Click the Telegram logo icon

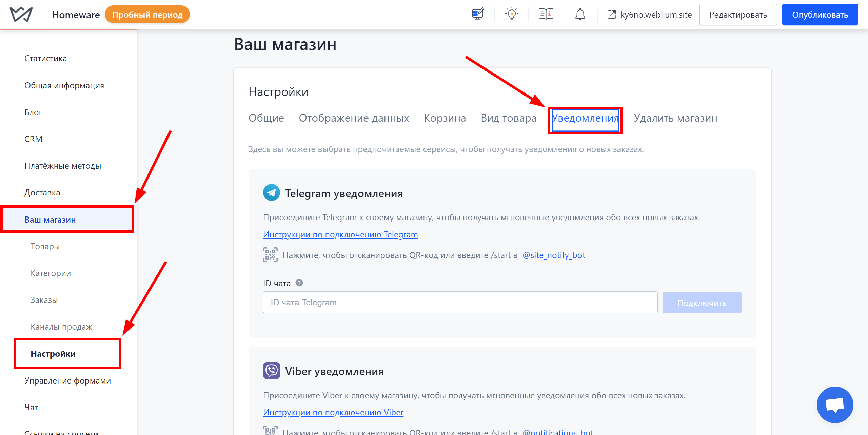click(x=272, y=193)
